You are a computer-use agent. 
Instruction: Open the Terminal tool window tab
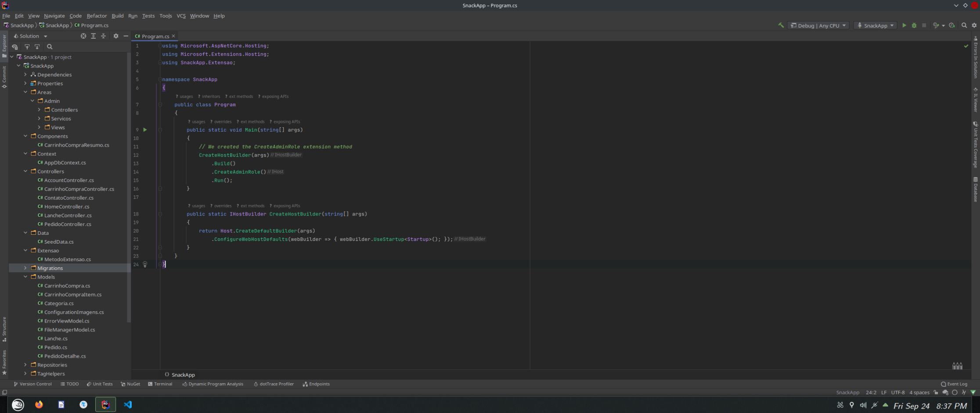160,384
